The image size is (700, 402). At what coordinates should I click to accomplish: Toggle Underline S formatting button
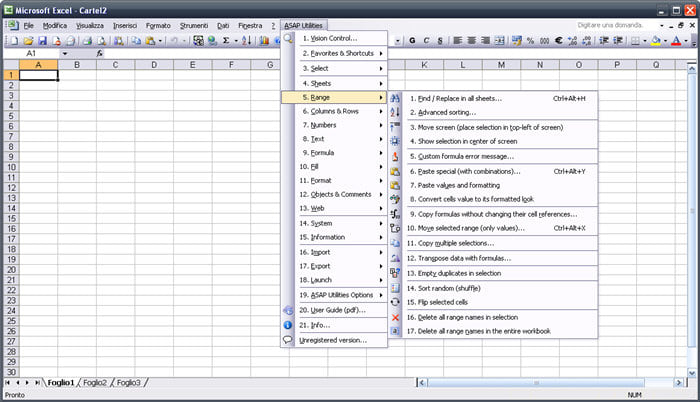tap(440, 41)
